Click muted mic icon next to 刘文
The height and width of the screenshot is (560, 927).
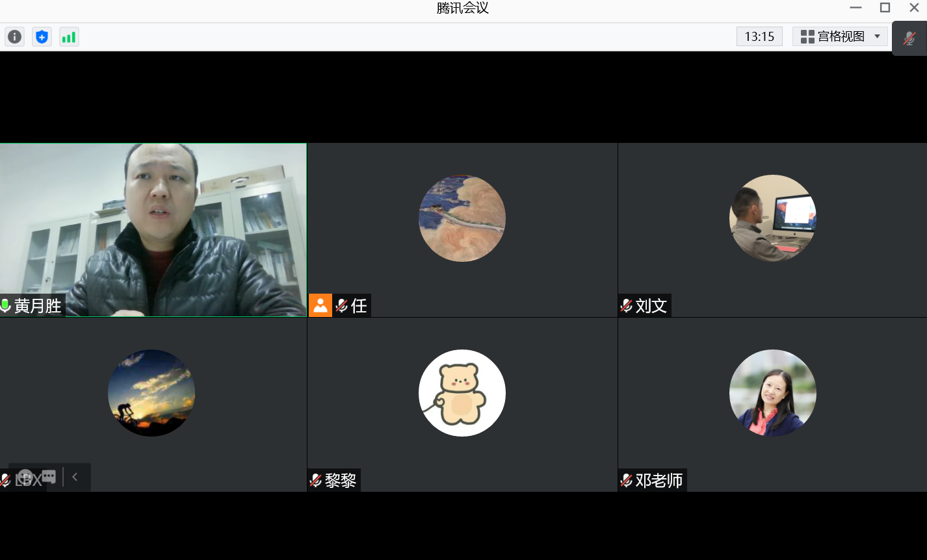click(x=627, y=305)
